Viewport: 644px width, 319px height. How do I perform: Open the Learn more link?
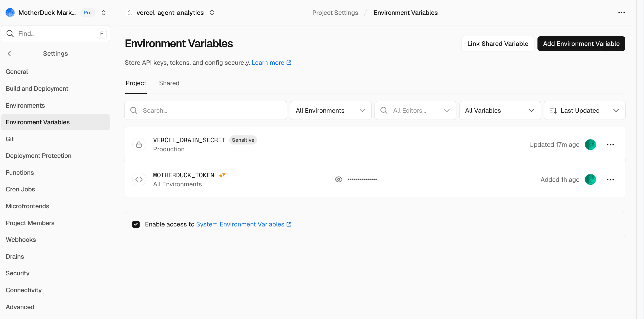(268, 63)
